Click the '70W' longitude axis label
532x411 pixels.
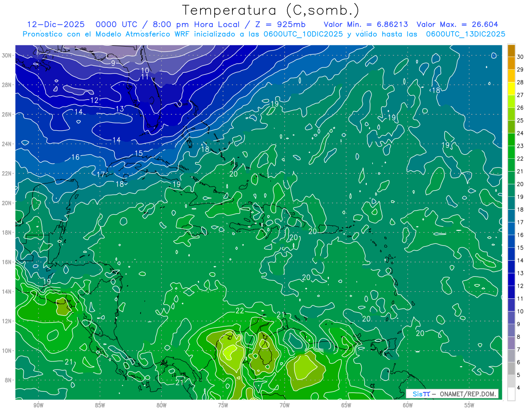[x=285, y=405]
